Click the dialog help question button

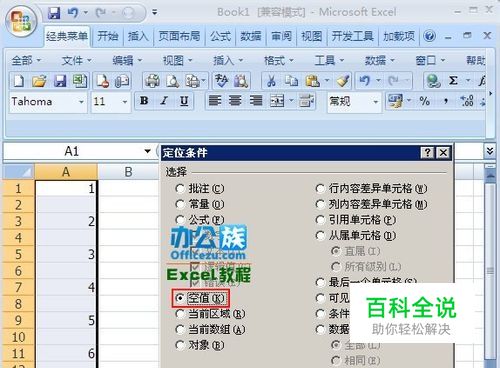pos(427,153)
